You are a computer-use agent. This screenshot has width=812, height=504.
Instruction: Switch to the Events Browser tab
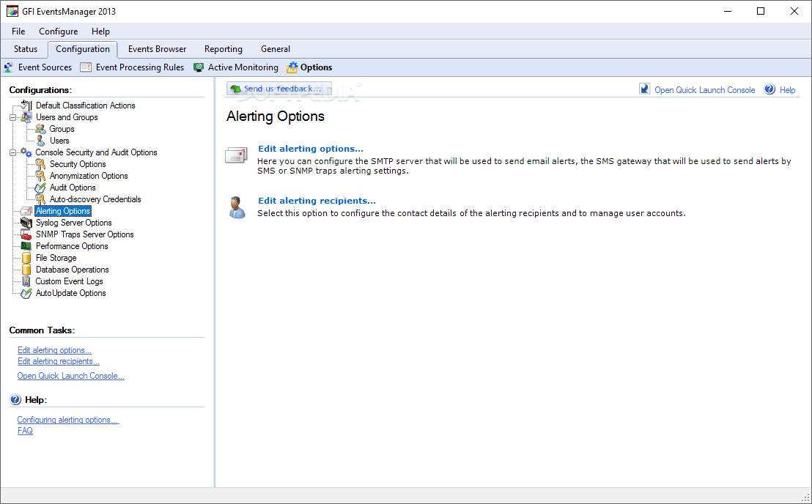coord(157,49)
